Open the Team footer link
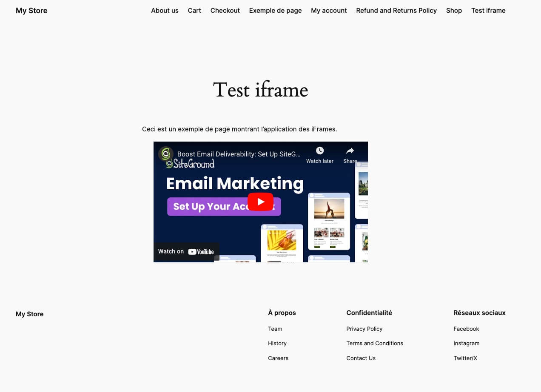This screenshot has height=392, width=541. point(275,329)
